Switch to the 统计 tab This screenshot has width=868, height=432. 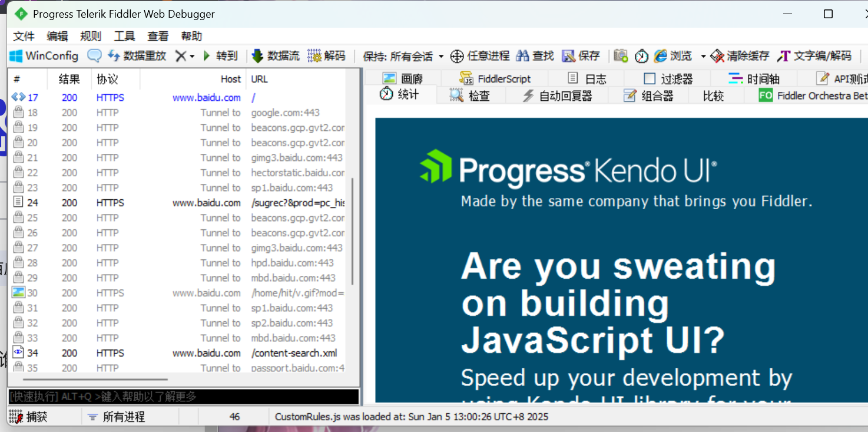[399, 94]
